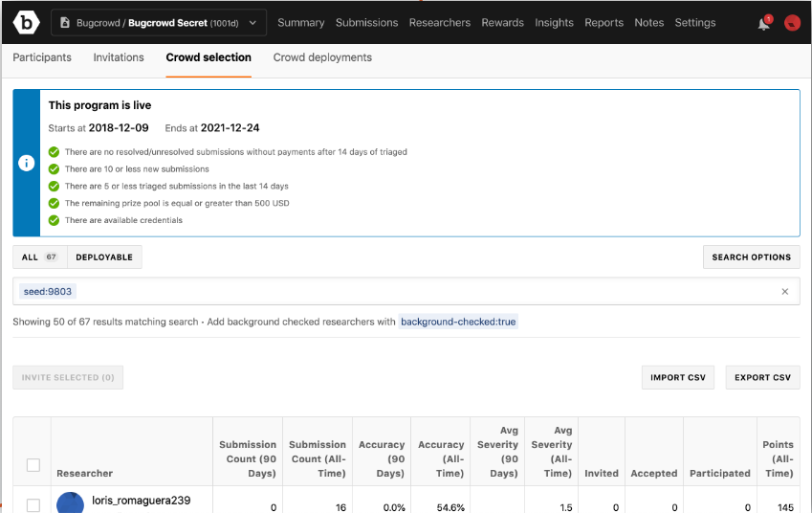Clear the search field with X icon
Screen dimensions: 812x513
785,292
